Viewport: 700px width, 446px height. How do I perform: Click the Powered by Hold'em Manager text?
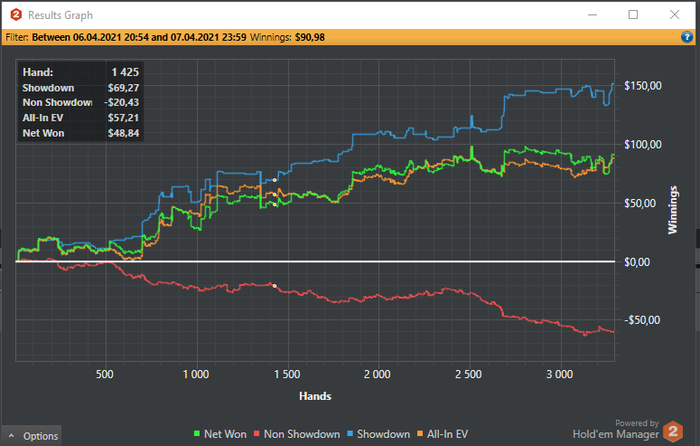click(x=616, y=429)
